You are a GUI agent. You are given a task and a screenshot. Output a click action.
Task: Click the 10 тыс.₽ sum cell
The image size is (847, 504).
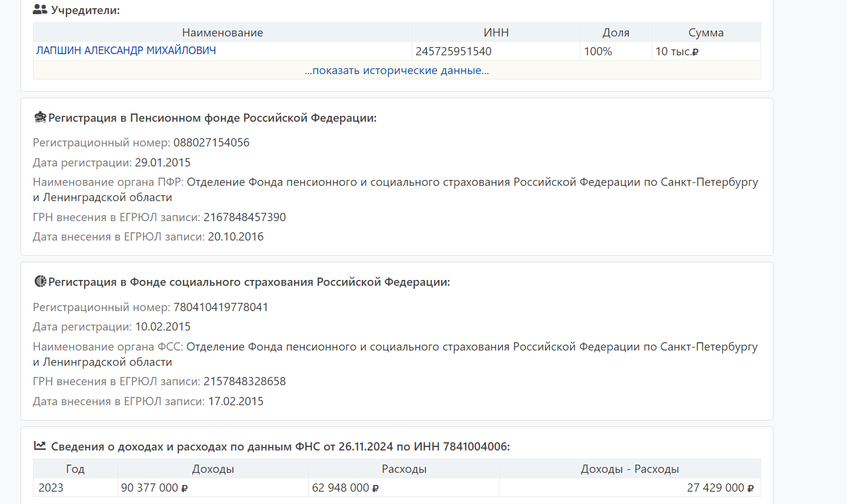[x=706, y=51]
